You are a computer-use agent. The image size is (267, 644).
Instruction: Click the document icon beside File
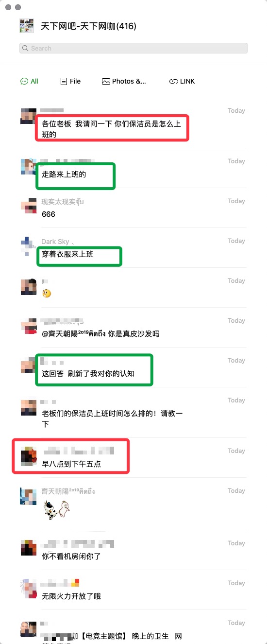pos(64,81)
